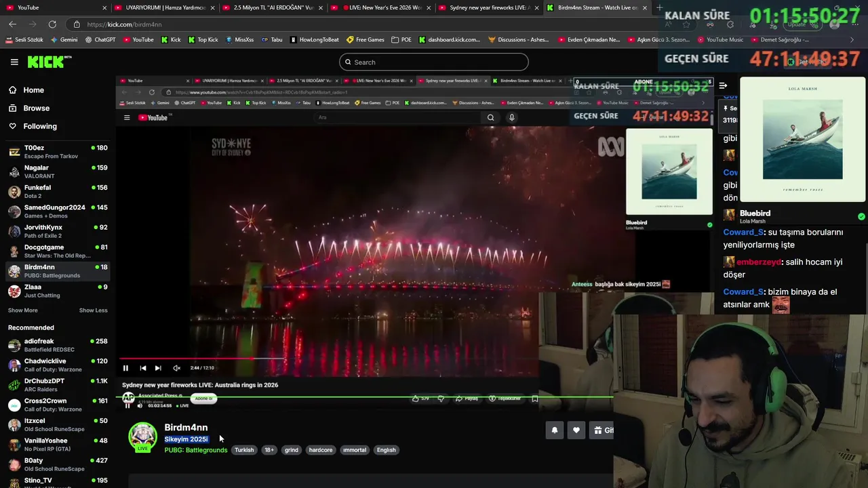This screenshot has height=488, width=868.
Task: Pause the streamed YouTube video
Action: 125,368
